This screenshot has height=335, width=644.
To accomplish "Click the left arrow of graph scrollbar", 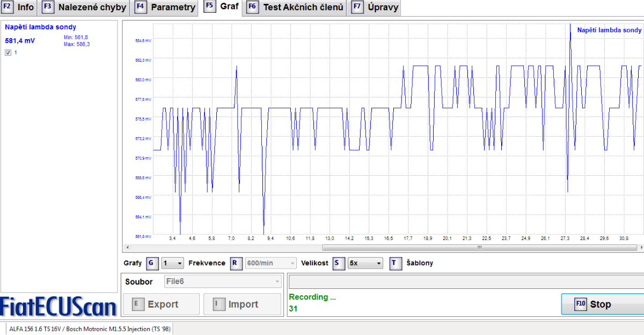I will click(x=126, y=248).
